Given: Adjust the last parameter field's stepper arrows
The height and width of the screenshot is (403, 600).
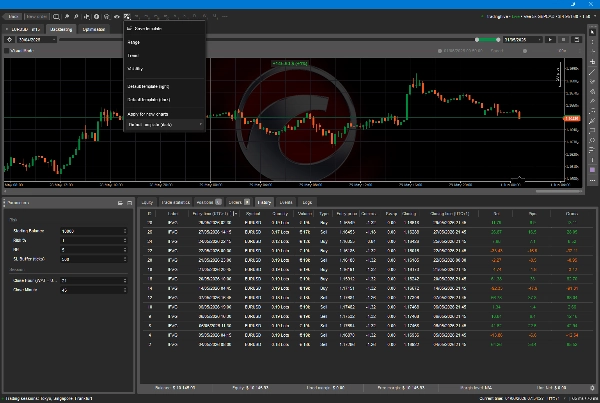Looking at the screenshot, I should (x=125, y=290).
